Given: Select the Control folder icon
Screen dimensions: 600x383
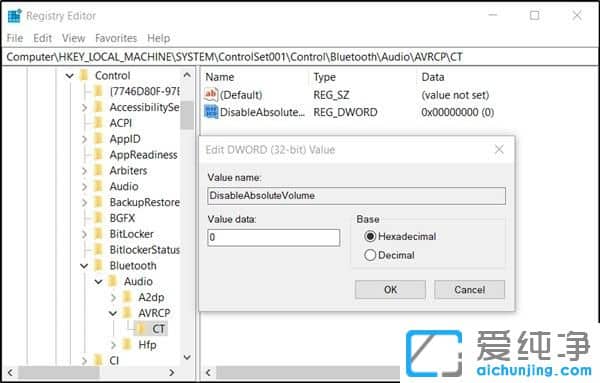Looking at the screenshot, I should pyautogui.click(x=84, y=75).
